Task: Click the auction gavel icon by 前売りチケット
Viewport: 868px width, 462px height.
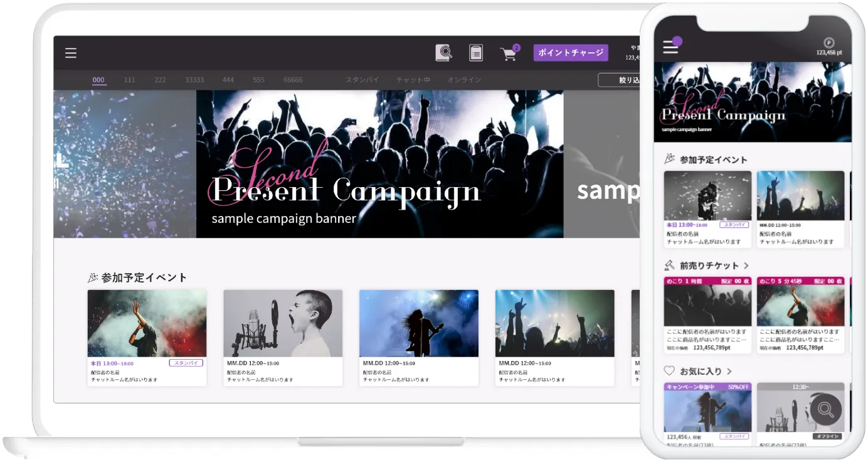Action: (670, 265)
